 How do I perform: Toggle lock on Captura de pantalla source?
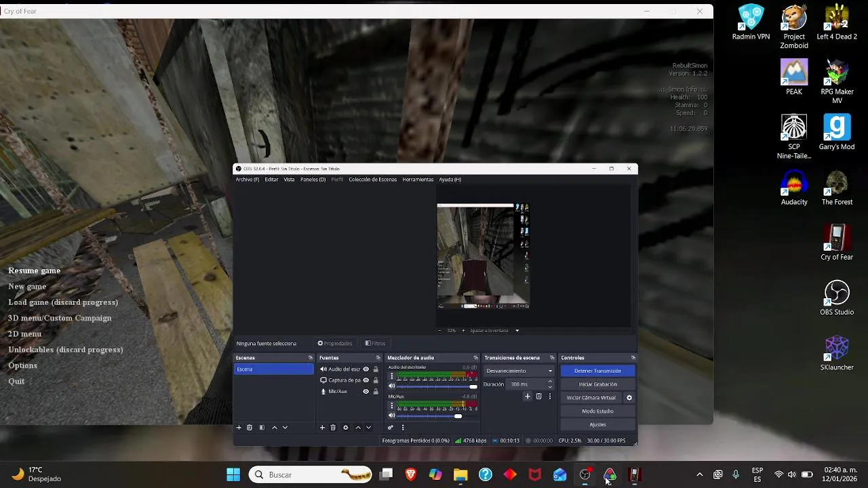click(x=376, y=380)
